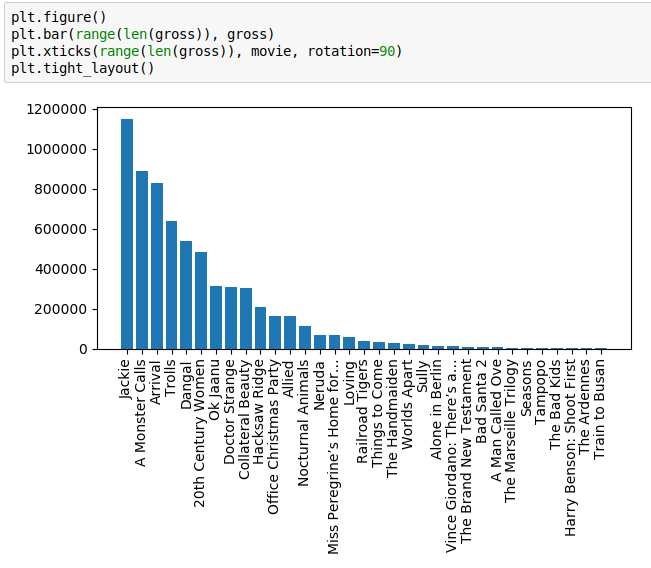Screen dimensions: 651x568
Task: Click the 'Tampopo' x-axis label
Action: pos(540,392)
